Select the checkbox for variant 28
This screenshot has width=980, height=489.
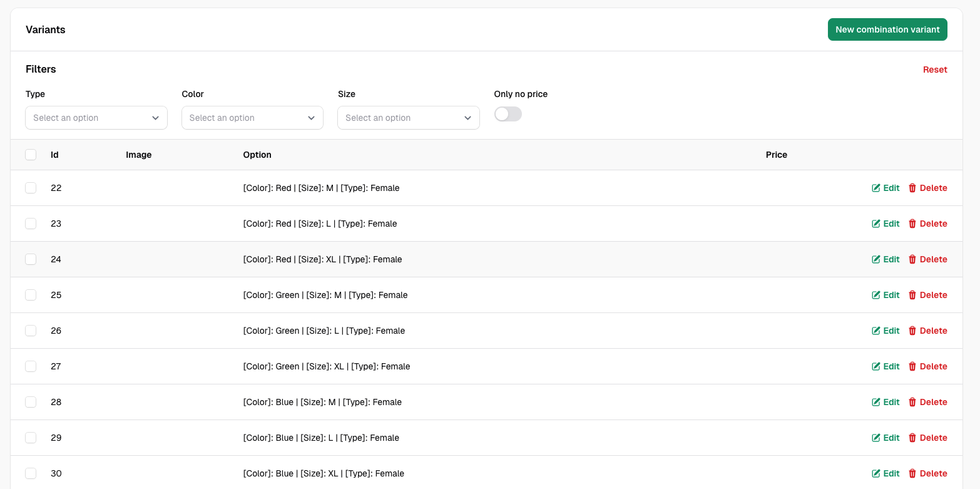click(x=31, y=402)
